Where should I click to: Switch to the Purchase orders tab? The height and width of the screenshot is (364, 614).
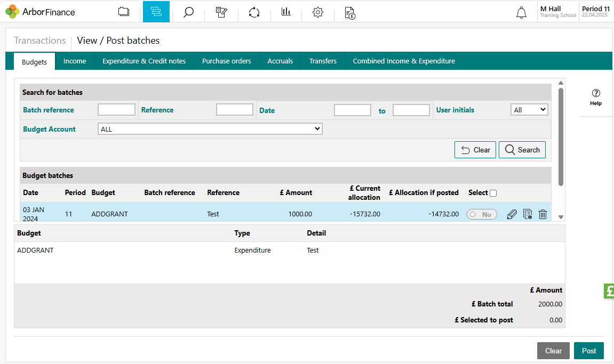(x=226, y=61)
